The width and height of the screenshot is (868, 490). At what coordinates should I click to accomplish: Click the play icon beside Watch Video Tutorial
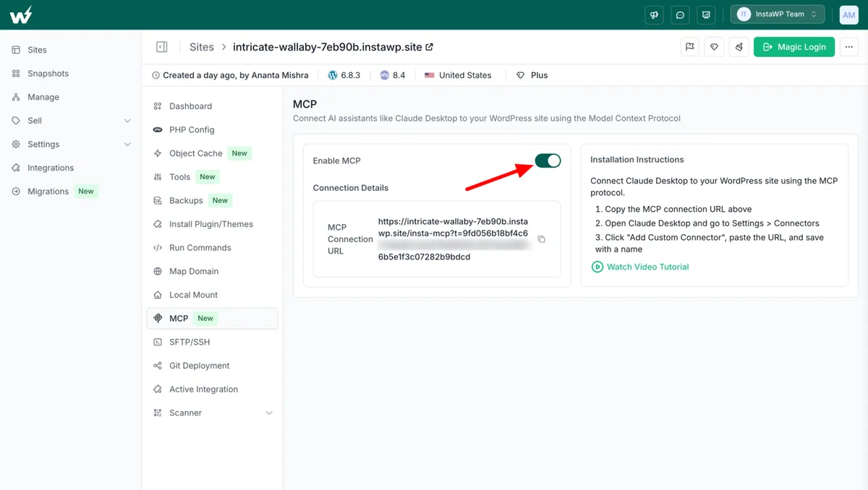(597, 267)
